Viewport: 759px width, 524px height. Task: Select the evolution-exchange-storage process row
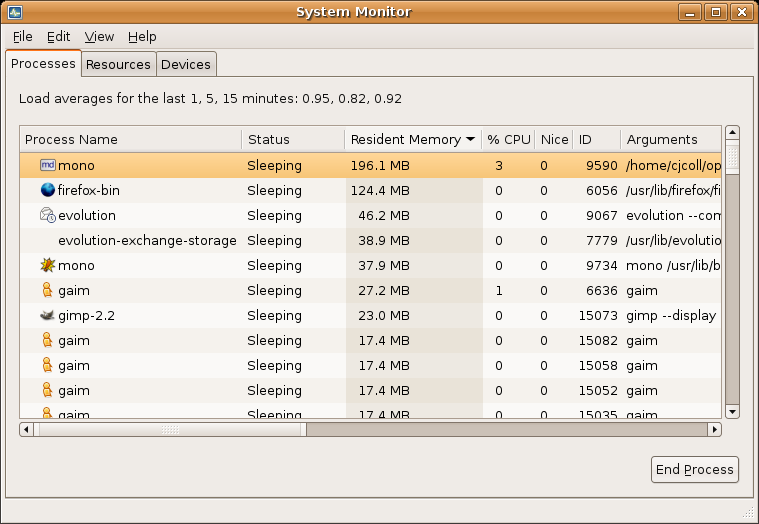(147, 240)
